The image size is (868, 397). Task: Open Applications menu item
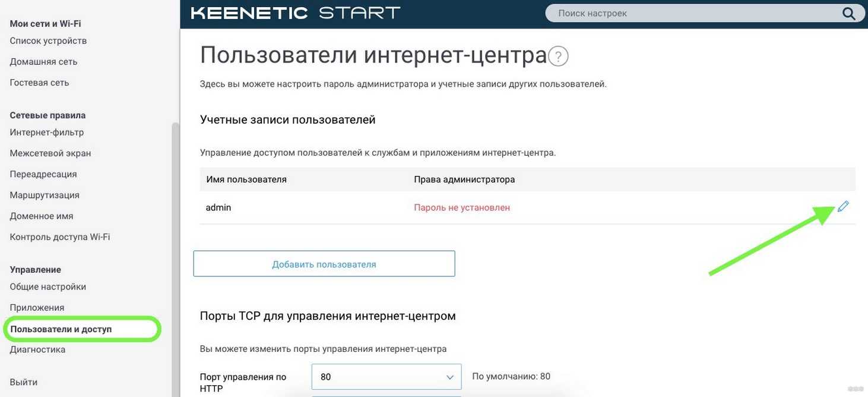point(37,307)
